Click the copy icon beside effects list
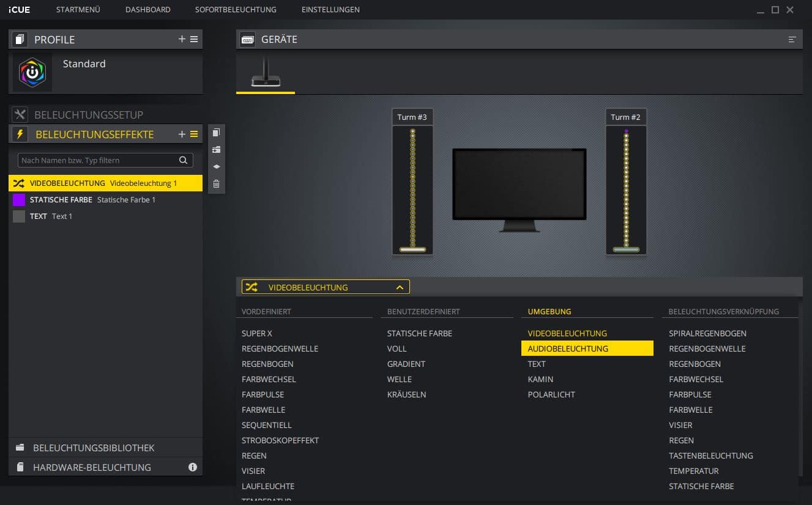 (216, 133)
